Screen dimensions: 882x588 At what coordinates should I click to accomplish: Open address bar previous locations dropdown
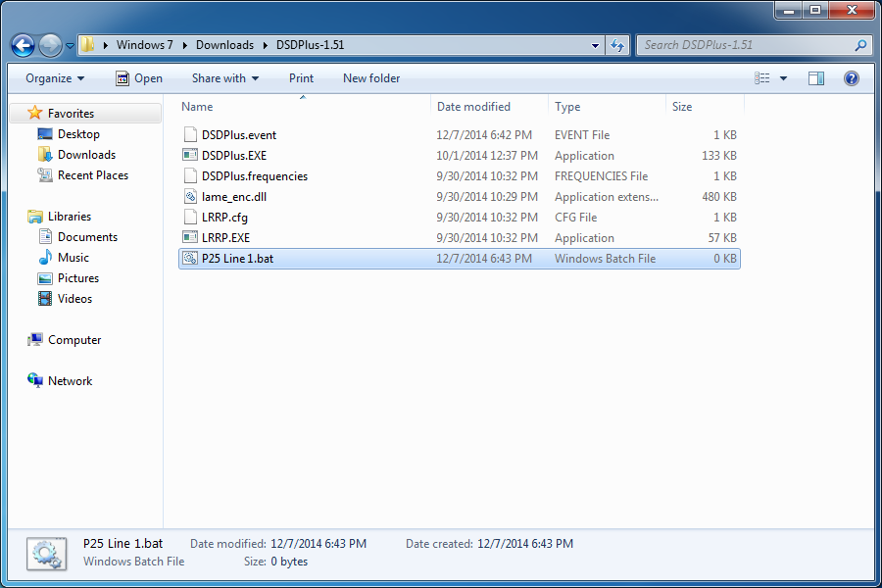[595, 46]
